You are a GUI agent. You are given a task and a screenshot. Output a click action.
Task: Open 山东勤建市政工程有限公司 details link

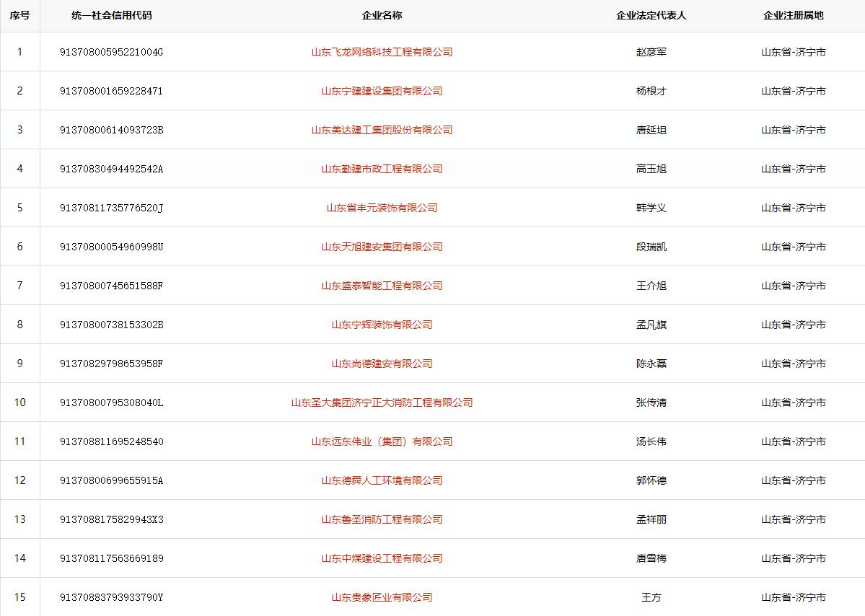coord(382,169)
